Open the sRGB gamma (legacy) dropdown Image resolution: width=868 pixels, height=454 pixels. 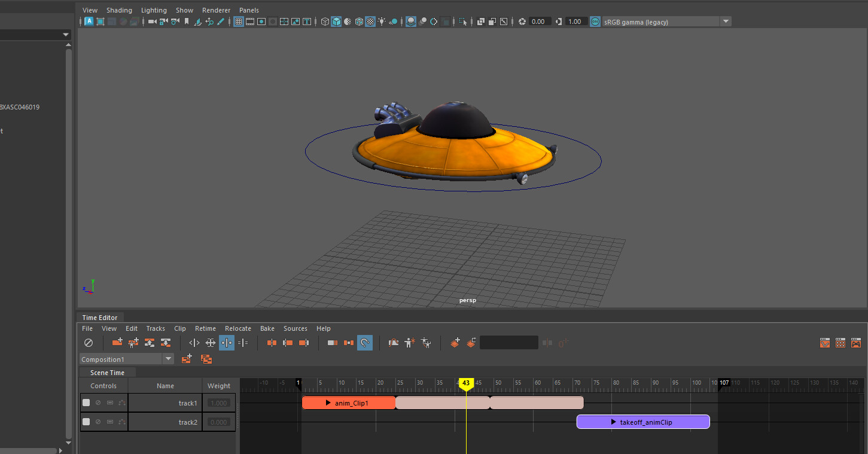(726, 21)
